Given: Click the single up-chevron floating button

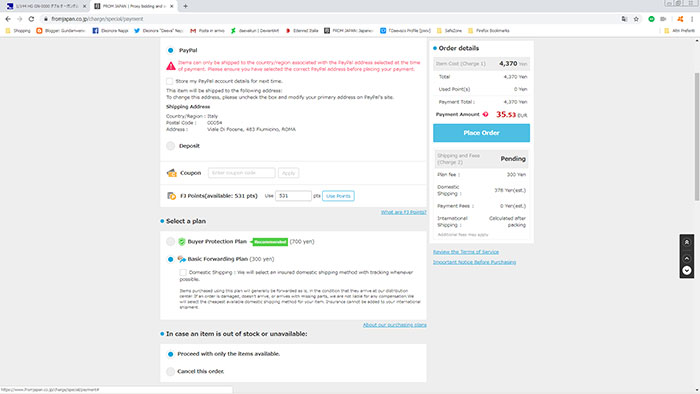Looking at the screenshot, I should tap(687, 258).
